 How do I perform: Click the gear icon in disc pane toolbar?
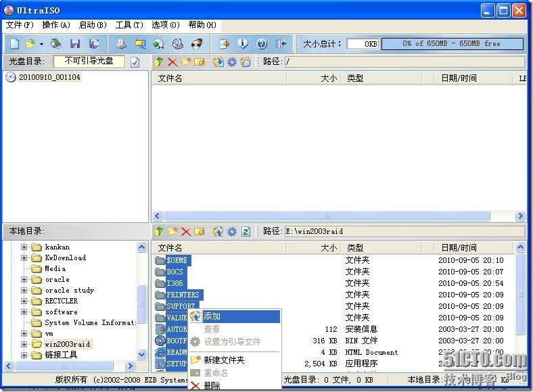[232, 62]
